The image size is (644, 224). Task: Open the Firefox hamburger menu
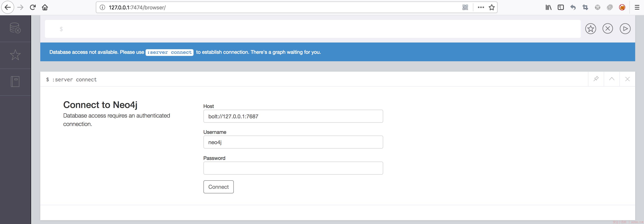tap(637, 7)
